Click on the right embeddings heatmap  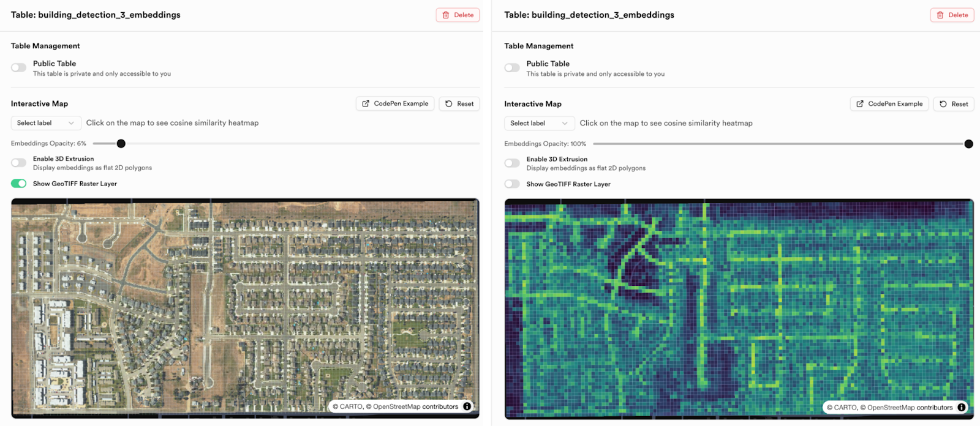click(739, 308)
